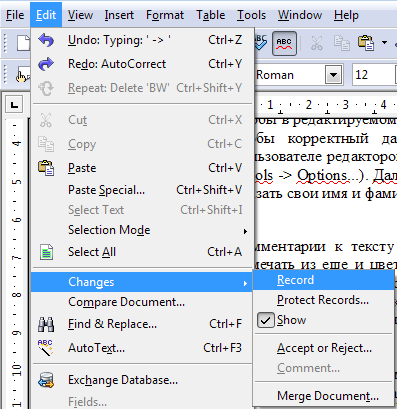Click the Find & Replace binoculars icon

point(46,324)
